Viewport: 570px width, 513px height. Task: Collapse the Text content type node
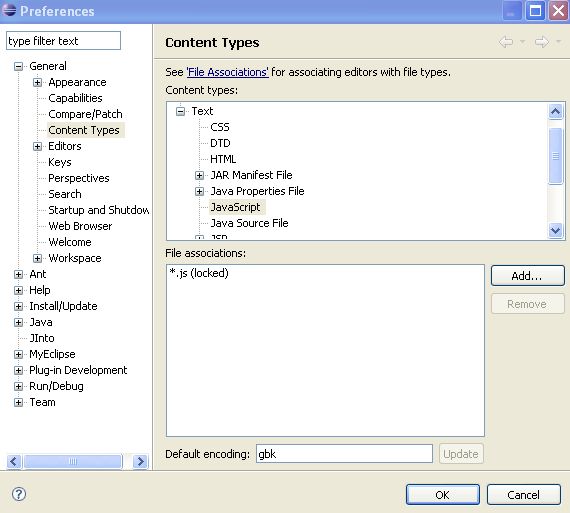point(180,111)
